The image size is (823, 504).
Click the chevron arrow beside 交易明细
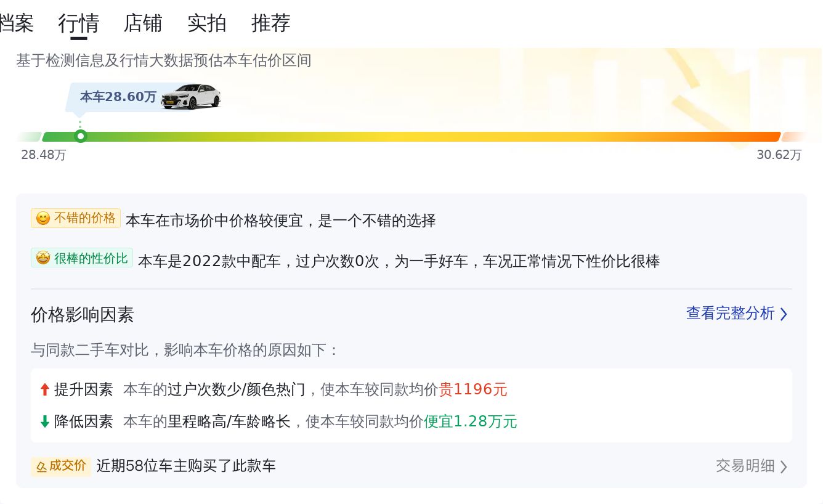point(784,466)
